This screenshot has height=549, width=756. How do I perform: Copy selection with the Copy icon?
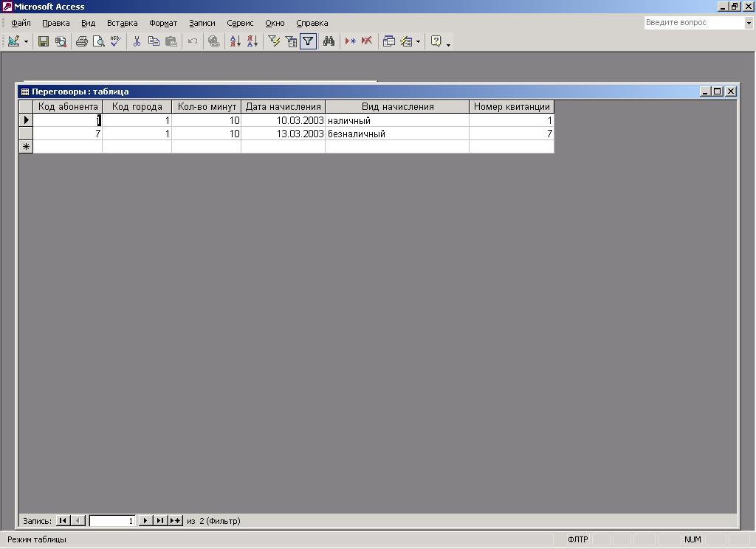tap(154, 41)
